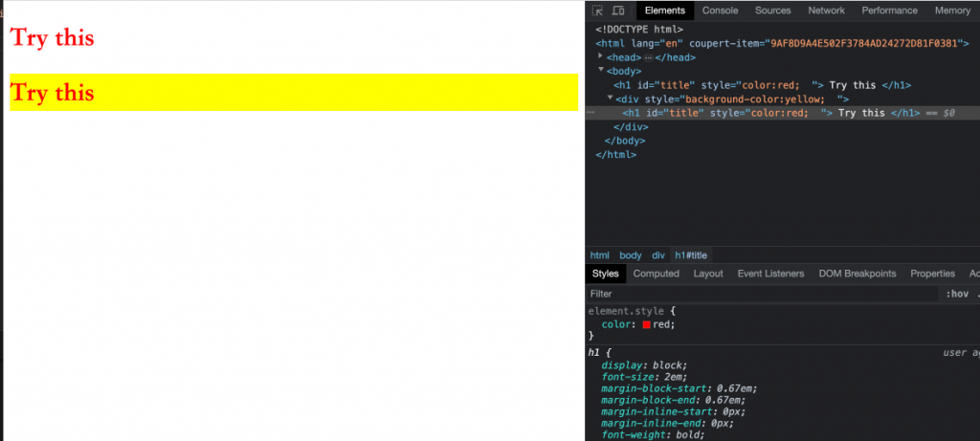Image resolution: width=980 pixels, height=441 pixels.
Task: Open the Network tab
Action: tap(826, 11)
